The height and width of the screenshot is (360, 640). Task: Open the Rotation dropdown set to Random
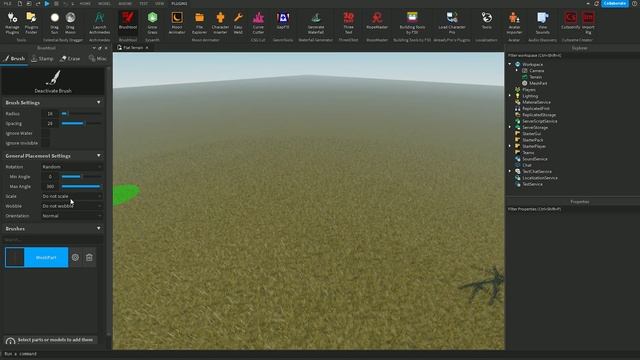click(x=71, y=167)
